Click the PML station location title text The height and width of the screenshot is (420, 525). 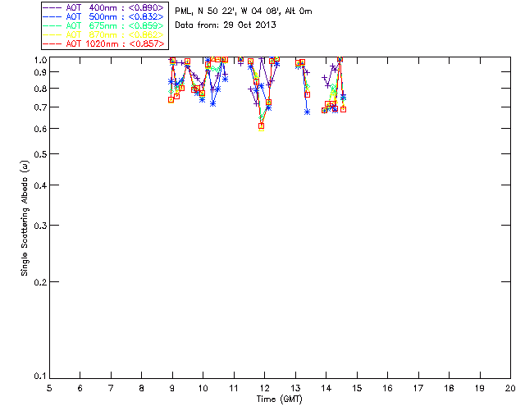click(244, 11)
